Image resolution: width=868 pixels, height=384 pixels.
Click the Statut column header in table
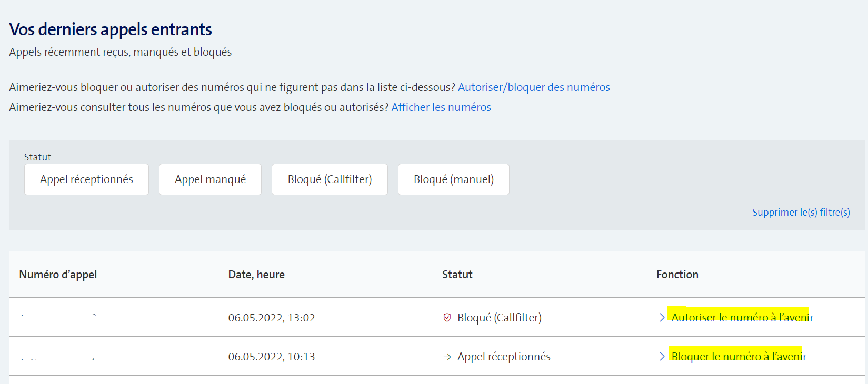457,275
